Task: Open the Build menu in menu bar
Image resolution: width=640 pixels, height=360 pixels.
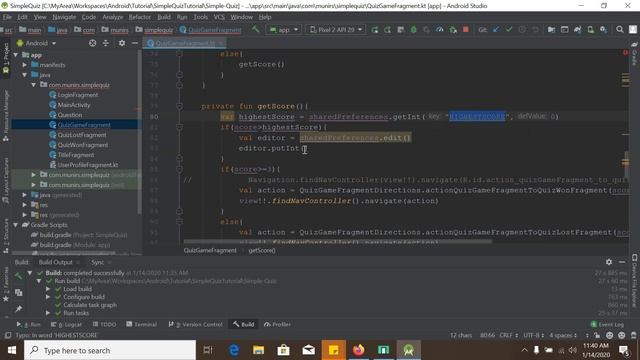Action: 164,17
